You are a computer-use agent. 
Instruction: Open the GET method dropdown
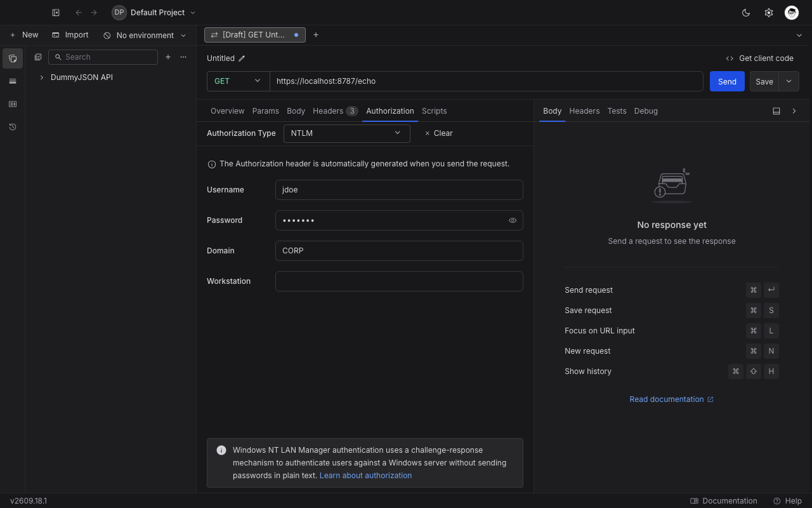[239, 81]
